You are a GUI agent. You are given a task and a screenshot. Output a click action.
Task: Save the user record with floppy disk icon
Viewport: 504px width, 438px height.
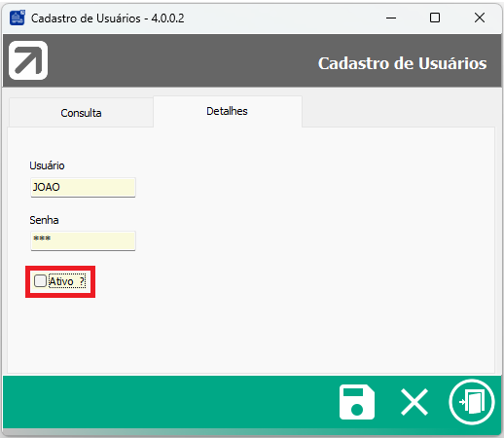point(357,402)
